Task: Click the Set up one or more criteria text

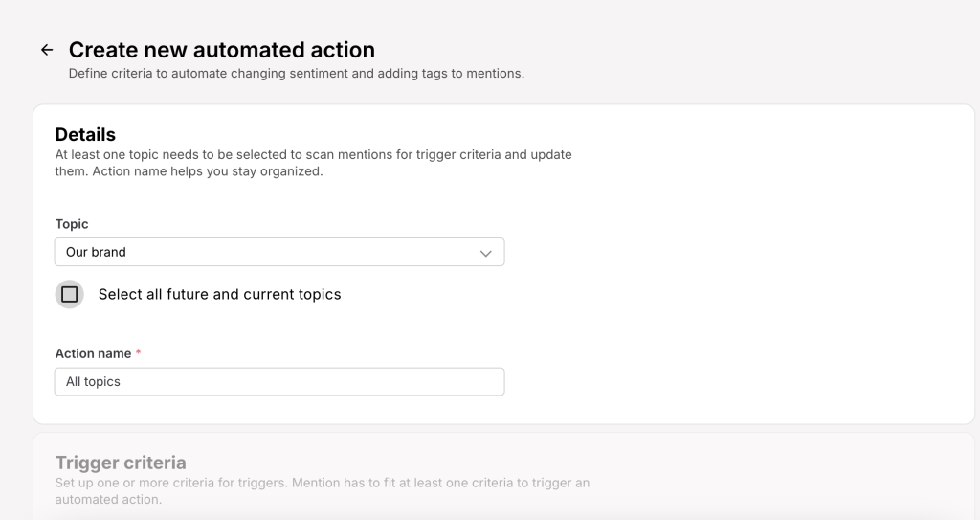Action: click(322, 491)
